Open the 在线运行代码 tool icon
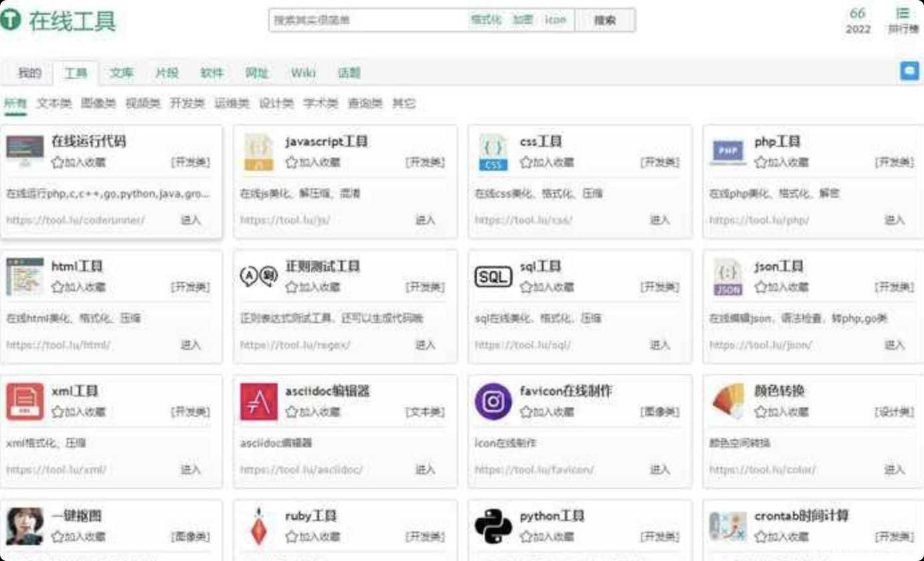Viewport: 924px width, 561px height. pos(25,152)
